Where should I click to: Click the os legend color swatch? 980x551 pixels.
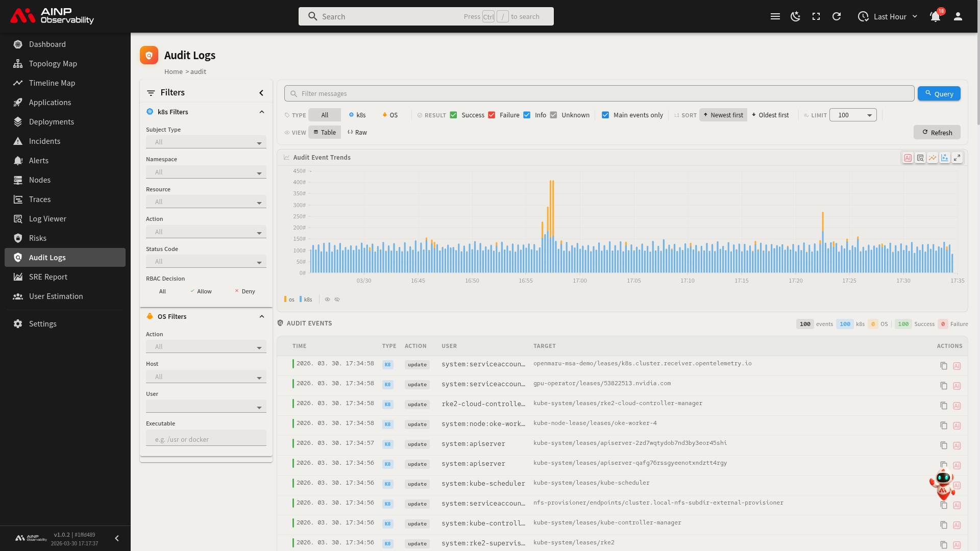coord(285,299)
